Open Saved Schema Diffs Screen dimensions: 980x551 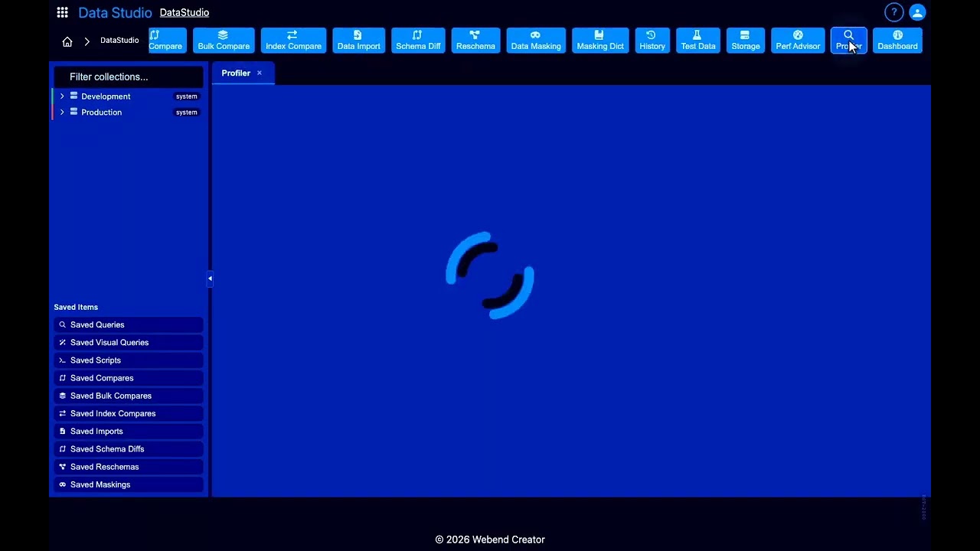[x=129, y=449]
